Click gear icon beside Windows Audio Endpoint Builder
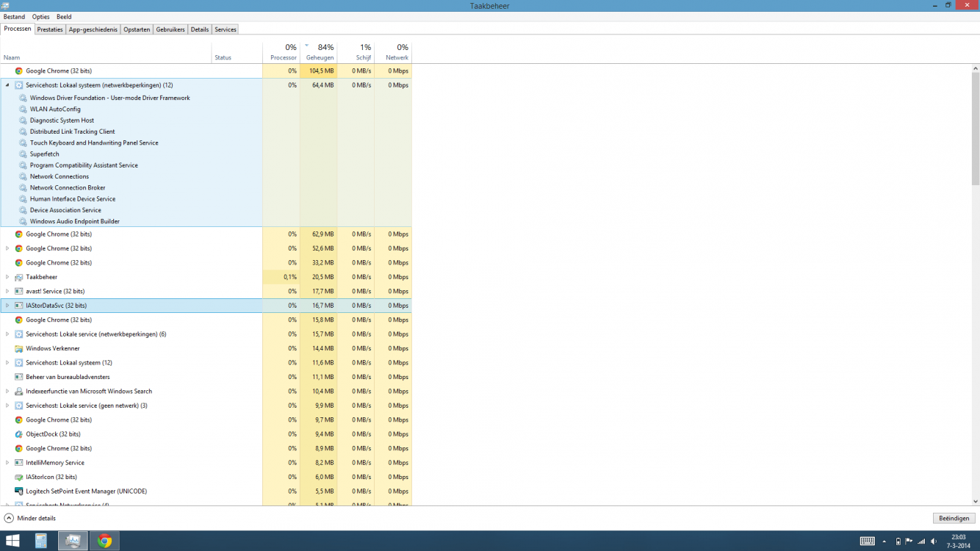 [24, 221]
